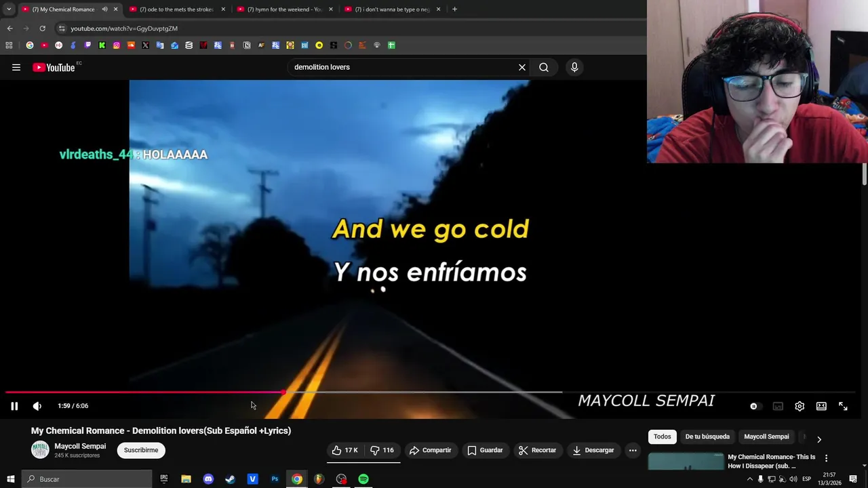The height and width of the screenshot is (488, 868).
Task: Open the 'This Is How I Dissapear' video thumbnail
Action: [x=686, y=461]
